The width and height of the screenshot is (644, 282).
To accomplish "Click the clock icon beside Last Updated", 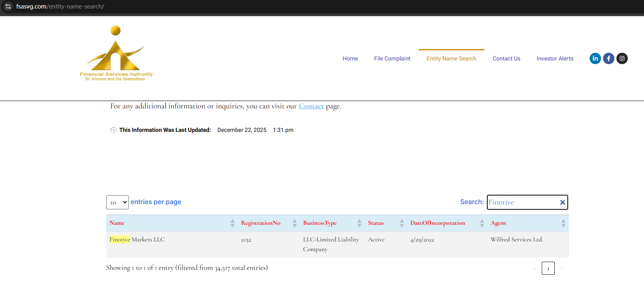I will [113, 130].
